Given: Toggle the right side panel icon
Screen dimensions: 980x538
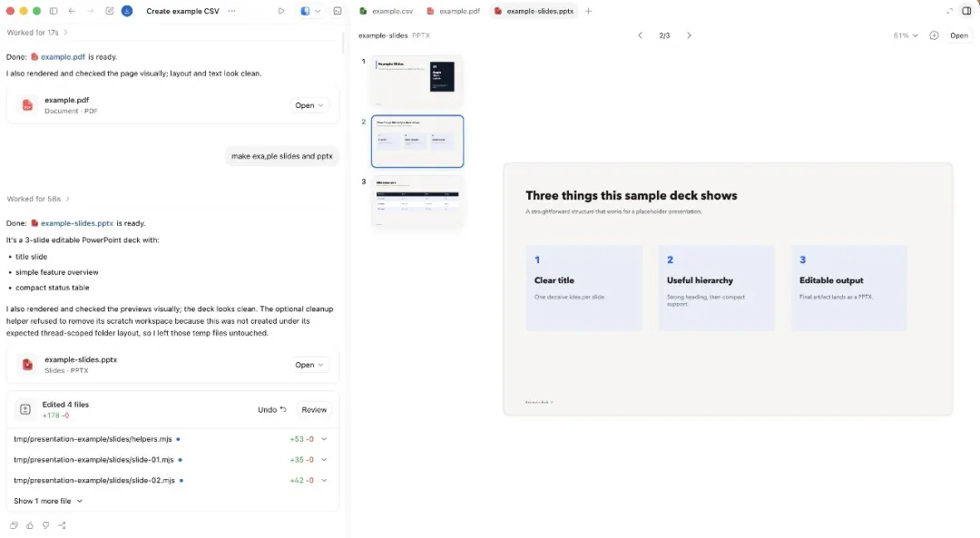Looking at the screenshot, I should 966,11.
